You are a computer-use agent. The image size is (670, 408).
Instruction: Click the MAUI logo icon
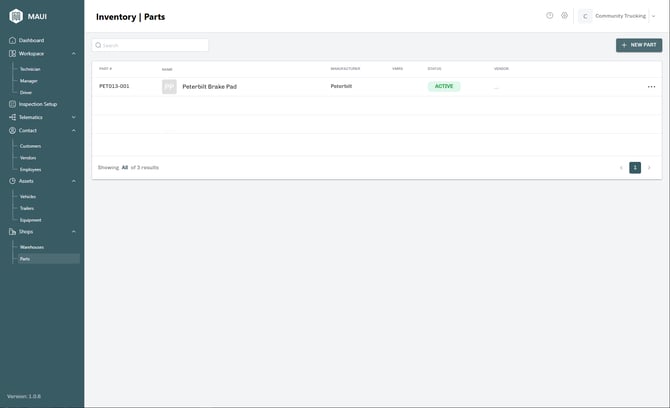[16, 16]
